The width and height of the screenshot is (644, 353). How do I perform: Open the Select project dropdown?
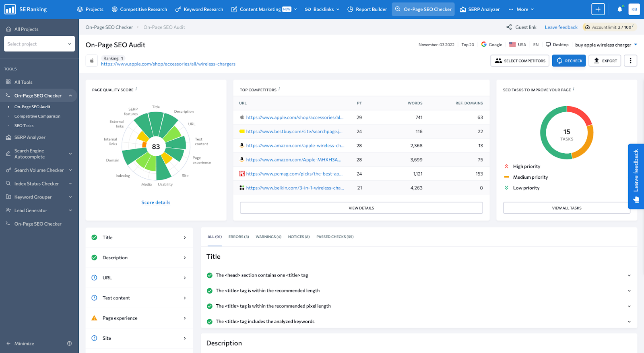tap(39, 44)
